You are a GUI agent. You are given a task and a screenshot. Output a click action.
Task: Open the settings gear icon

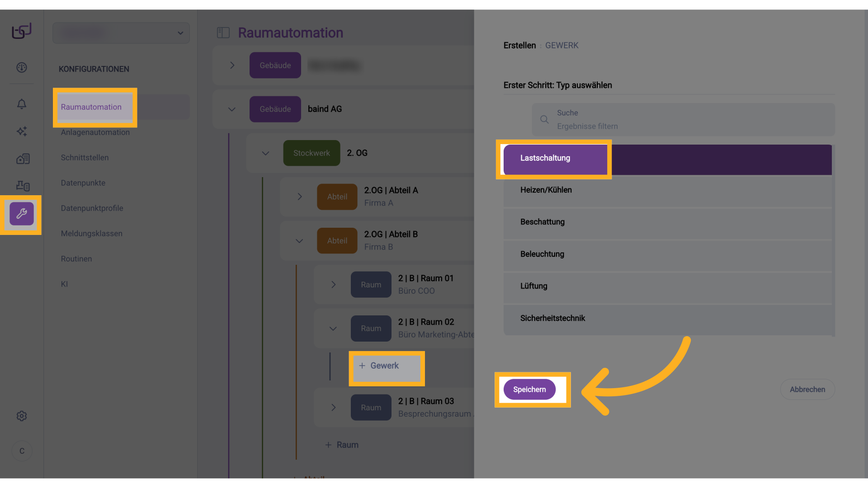pos(22,416)
